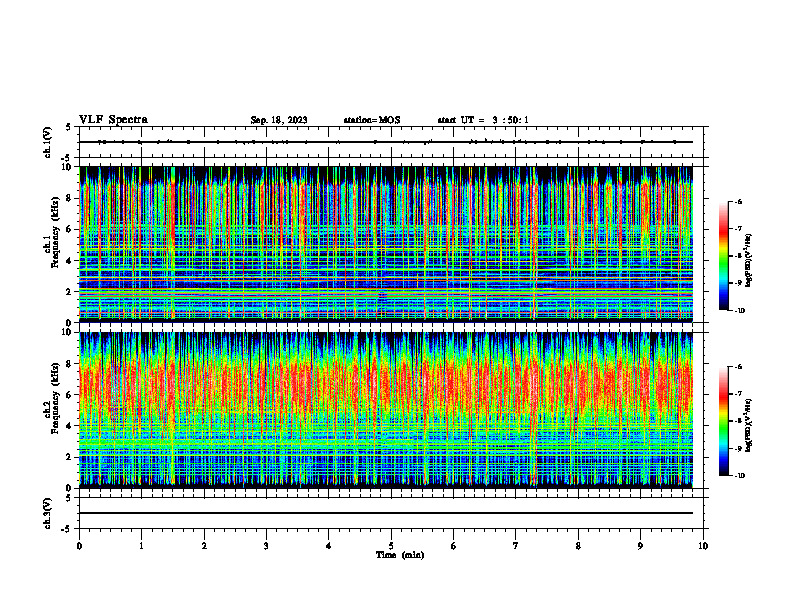Select the ch.2 colorbar "log(PSD)" label

[x=750, y=424]
